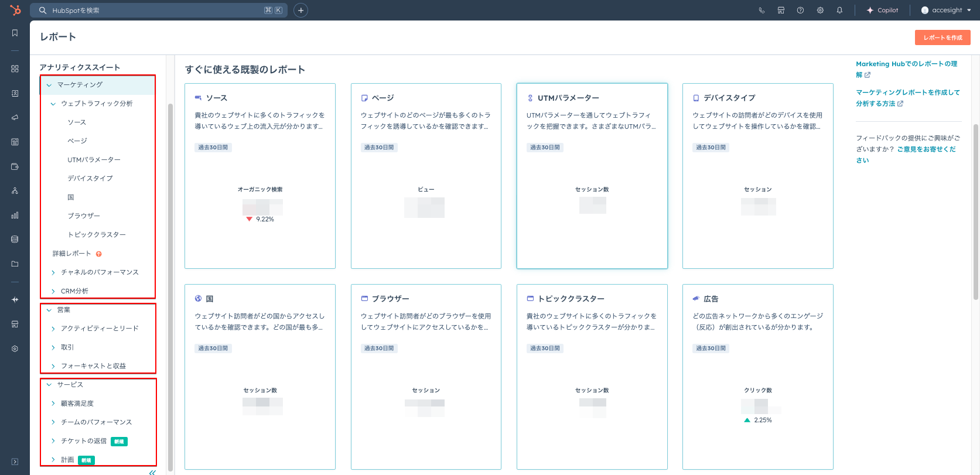Open the Library folder icon in left rail

click(15, 264)
